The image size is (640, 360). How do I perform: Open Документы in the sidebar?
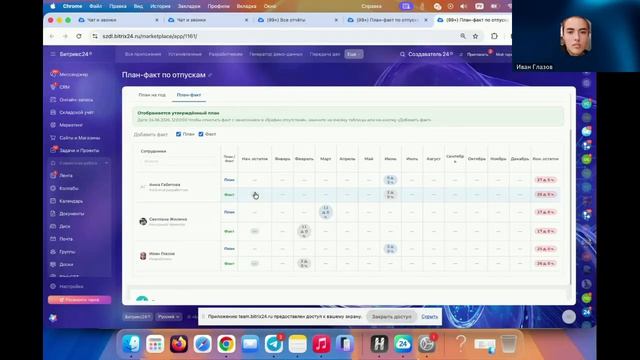[x=71, y=214]
